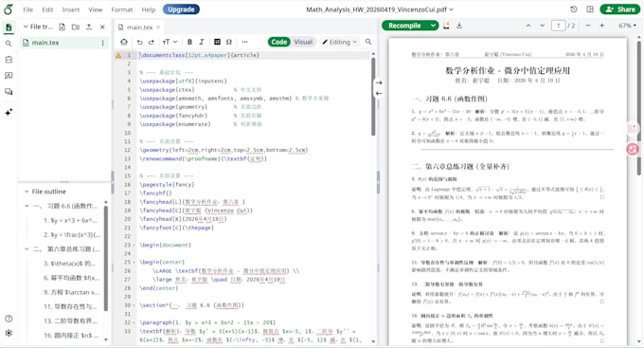644x348 pixels.
Task: Switch to Visual editor mode
Action: coord(303,42)
